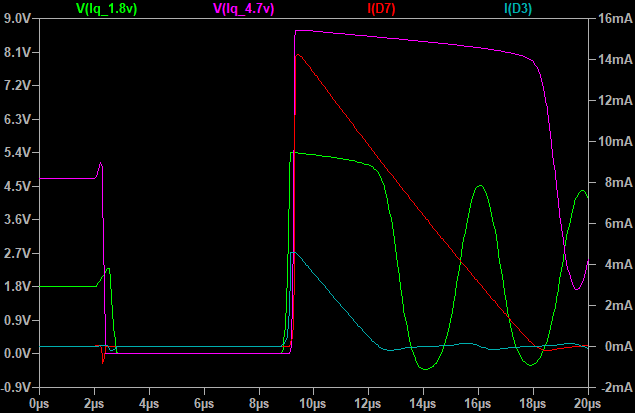635x413 pixels.
Task: Select the I(D3) trace label
Action: pyautogui.click(x=518, y=9)
